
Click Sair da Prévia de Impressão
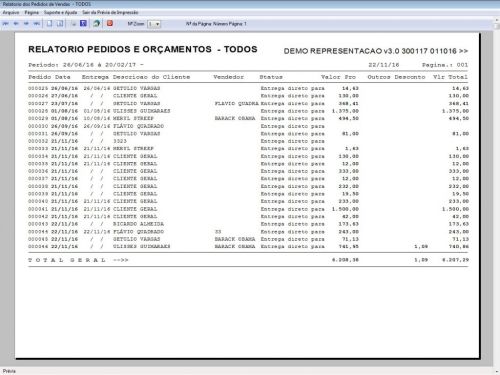click(110, 12)
